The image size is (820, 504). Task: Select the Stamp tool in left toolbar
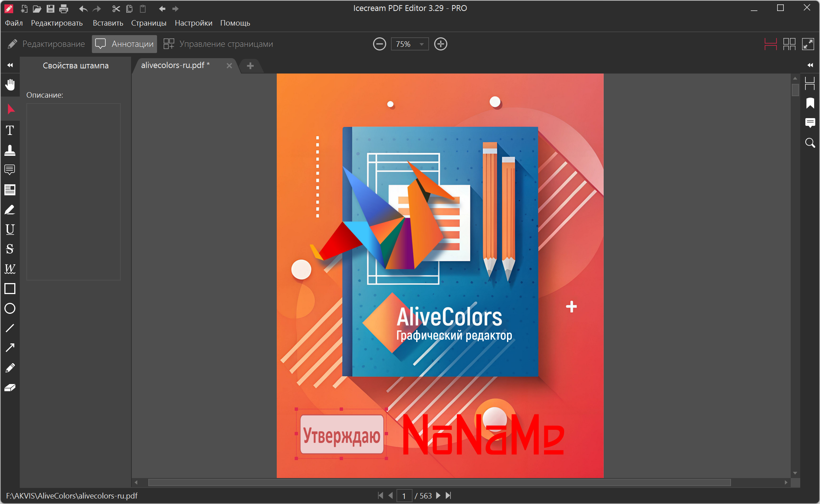click(10, 150)
